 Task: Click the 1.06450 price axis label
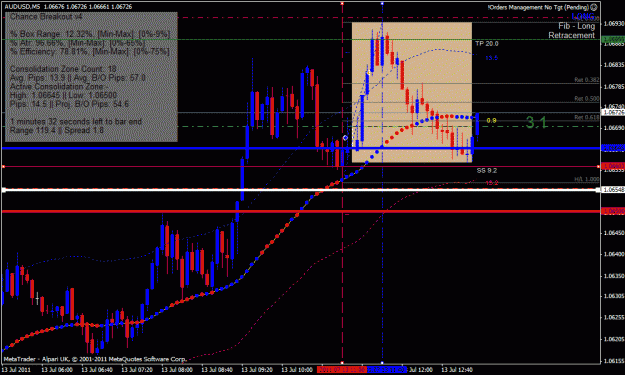coord(614,233)
